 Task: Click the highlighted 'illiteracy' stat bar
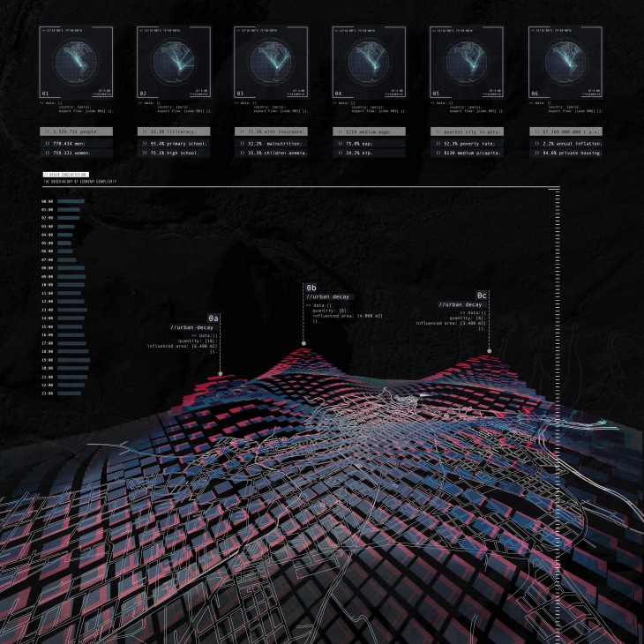(x=174, y=131)
